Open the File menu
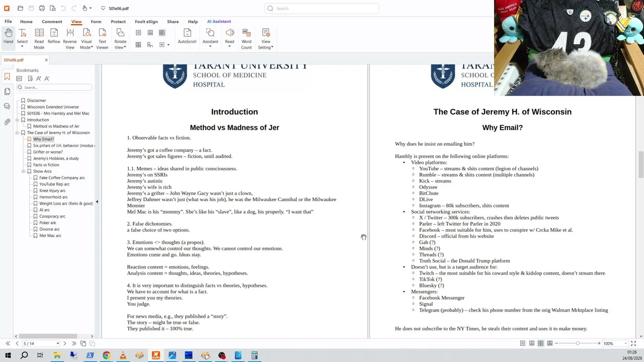The height and width of the screenshot is (362, 644). pos(8,22)
